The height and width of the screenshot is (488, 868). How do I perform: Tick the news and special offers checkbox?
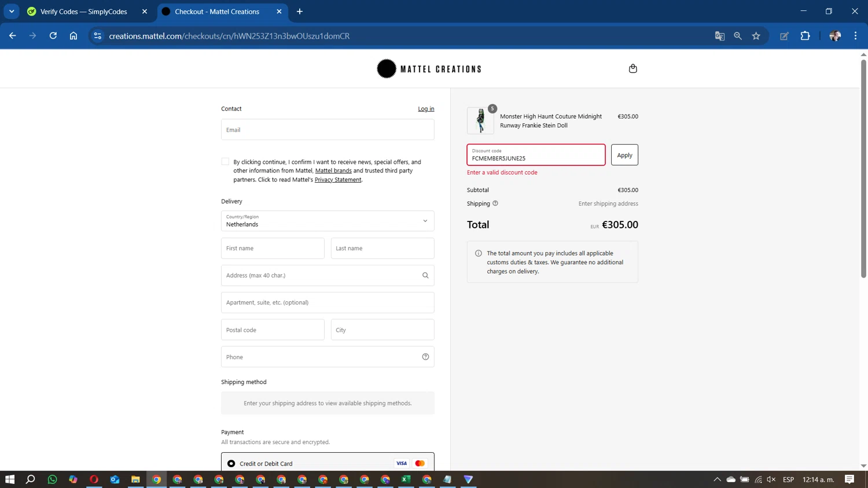pyautogui.click(x=225, y=161)
